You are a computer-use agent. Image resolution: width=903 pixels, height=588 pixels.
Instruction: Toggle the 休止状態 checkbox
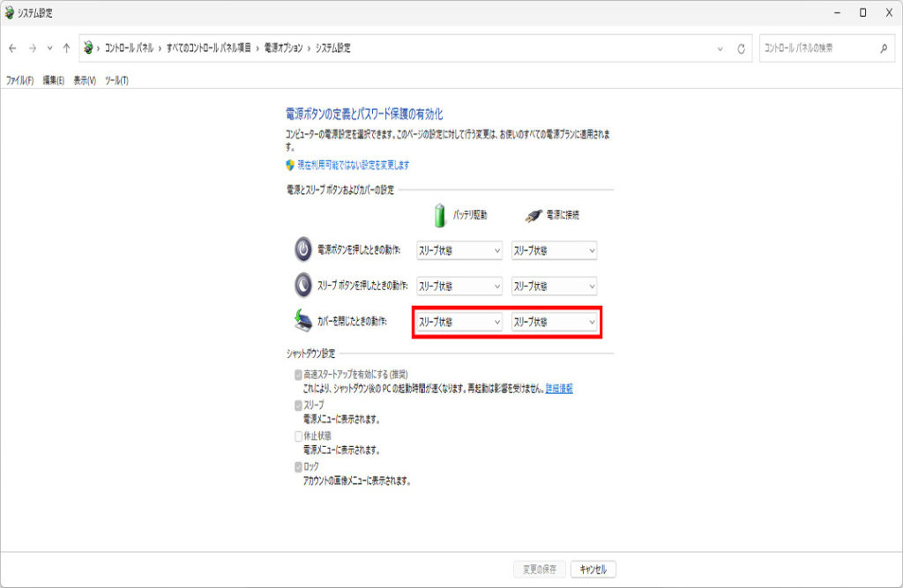[298, 435]
